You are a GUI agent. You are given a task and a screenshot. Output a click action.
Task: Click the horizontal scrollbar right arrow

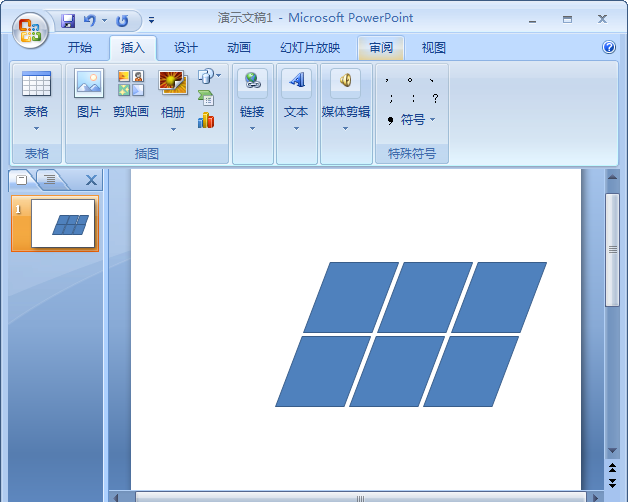(x=595, y=498)
